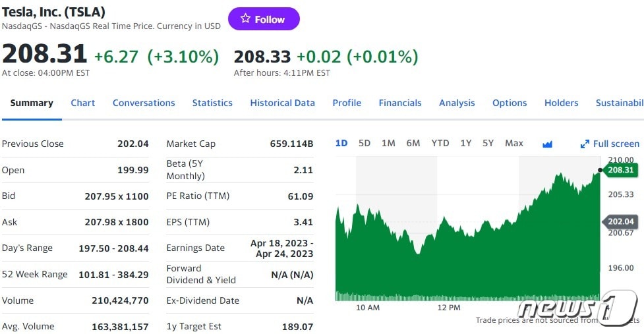Switch chart range to 5D
Viewport: 644px width, 334px height.
pyautogui.click(x=365, y=143)
